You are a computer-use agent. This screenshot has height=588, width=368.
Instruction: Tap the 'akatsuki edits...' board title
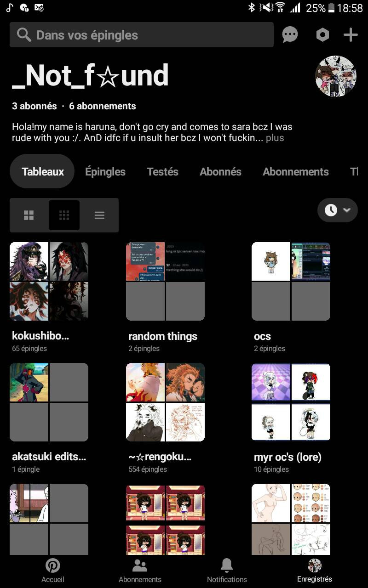(x=49, y=457)
